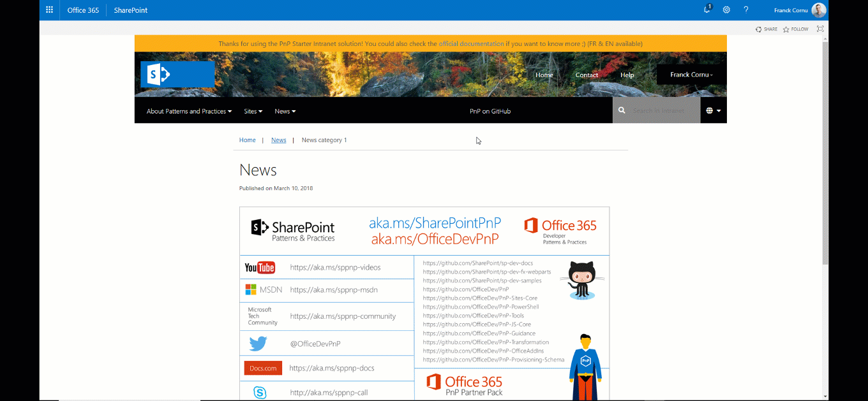This screenshot has width=868, height=401.
Task: Click Office 365 in the suite bar
Action: pyautogui.click(x=83, y=10)
